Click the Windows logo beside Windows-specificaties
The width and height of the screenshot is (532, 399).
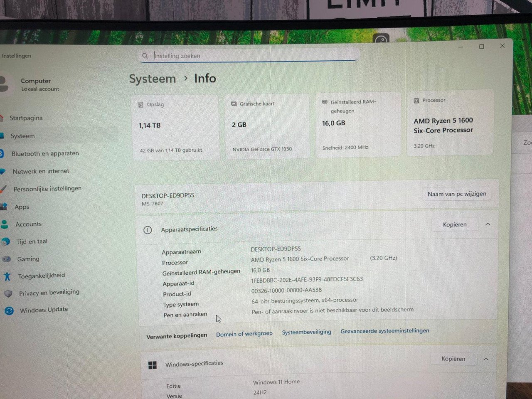153,365
